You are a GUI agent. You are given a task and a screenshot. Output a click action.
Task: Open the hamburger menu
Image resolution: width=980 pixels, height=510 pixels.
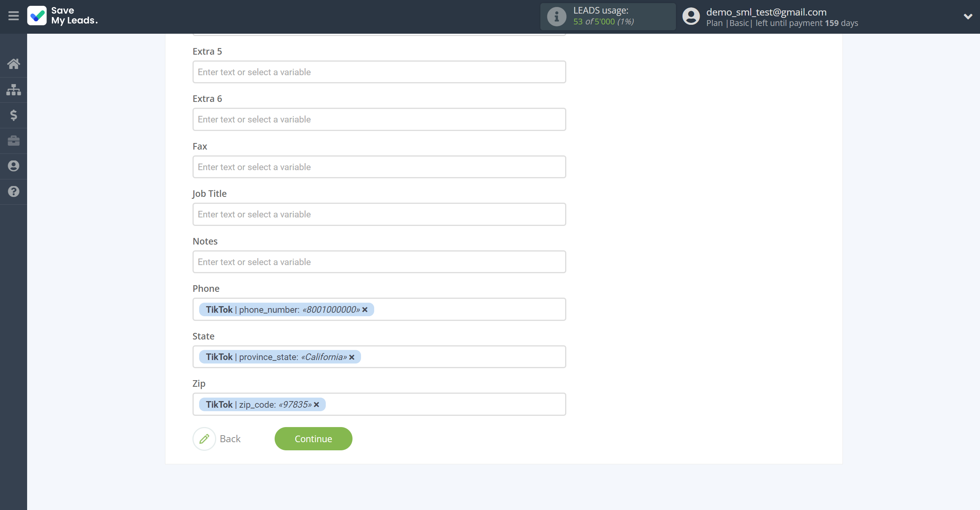(14, 16)
